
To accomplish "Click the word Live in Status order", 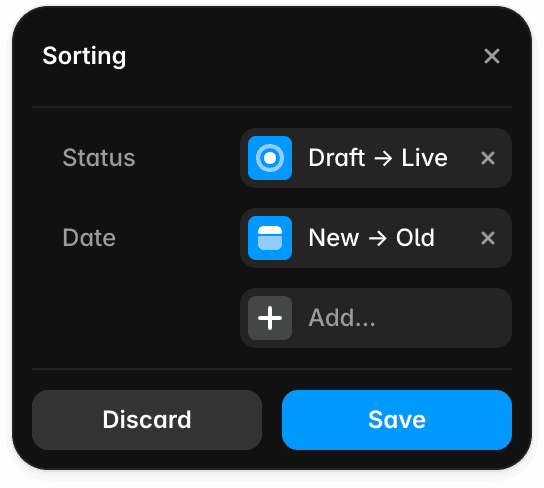I will (x=424, y=158).
